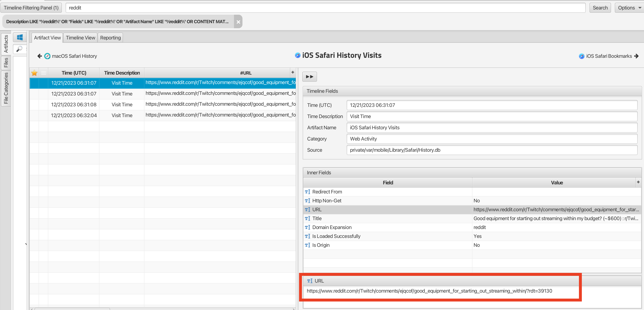644x310 pixels.
Task: Click the list lines column header icon
Action: tap(43, 73)
